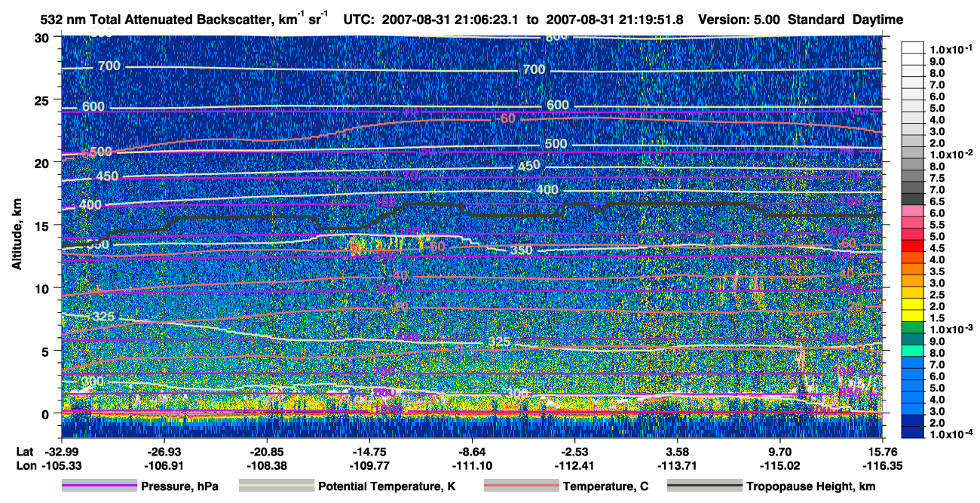The height and width of the screenshot is (503, 980).
Task: Click the latitude value '-26.93'
Action: [163, 450]
